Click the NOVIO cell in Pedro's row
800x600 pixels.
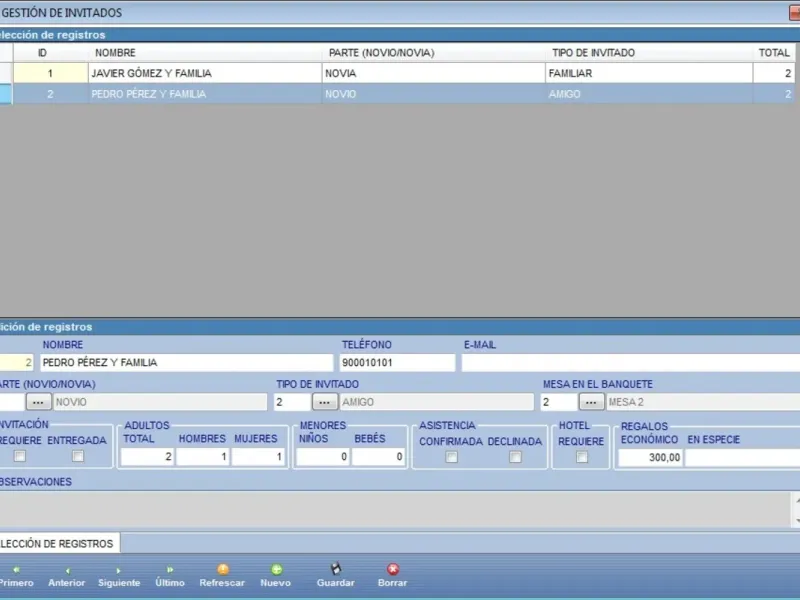pyautogui.click(x=434, y=94)
